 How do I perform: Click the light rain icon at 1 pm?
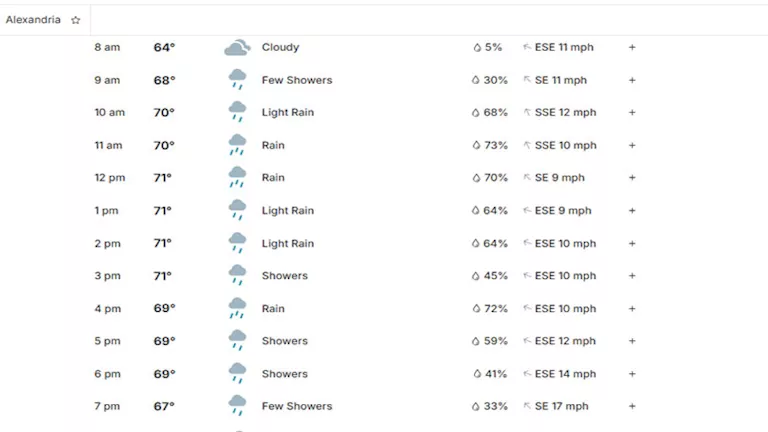(x=237, y=211)
